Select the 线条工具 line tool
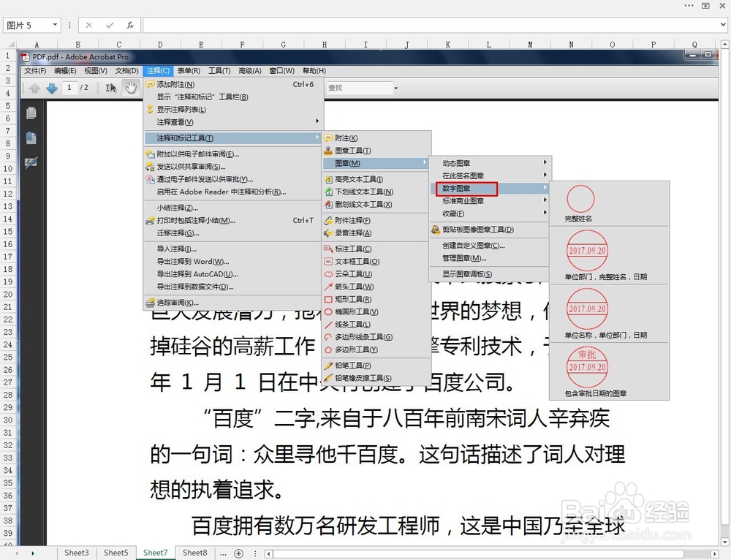The image size is (731, 560). coord(376,324)
